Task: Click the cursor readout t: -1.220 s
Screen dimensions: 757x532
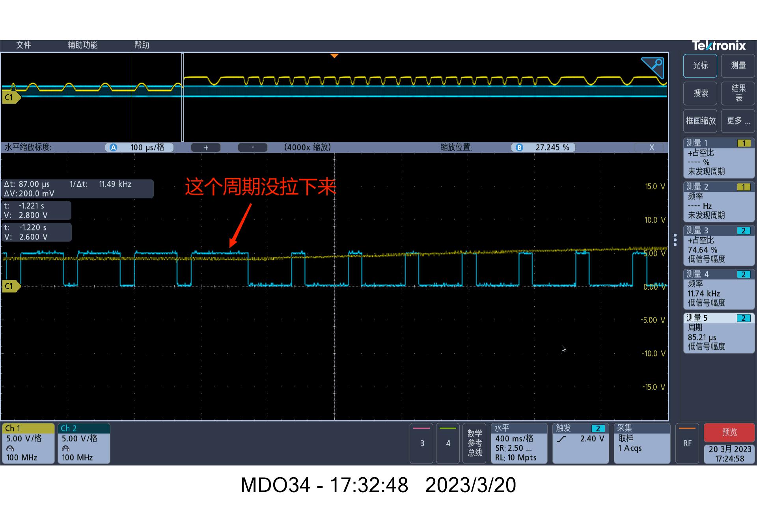Action: pos(37,232)
